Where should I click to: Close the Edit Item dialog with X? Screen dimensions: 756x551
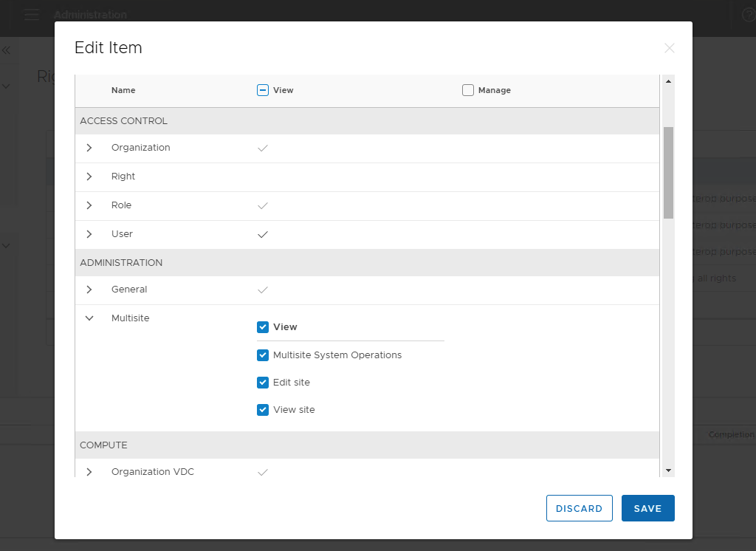click(x=669, y=48)
